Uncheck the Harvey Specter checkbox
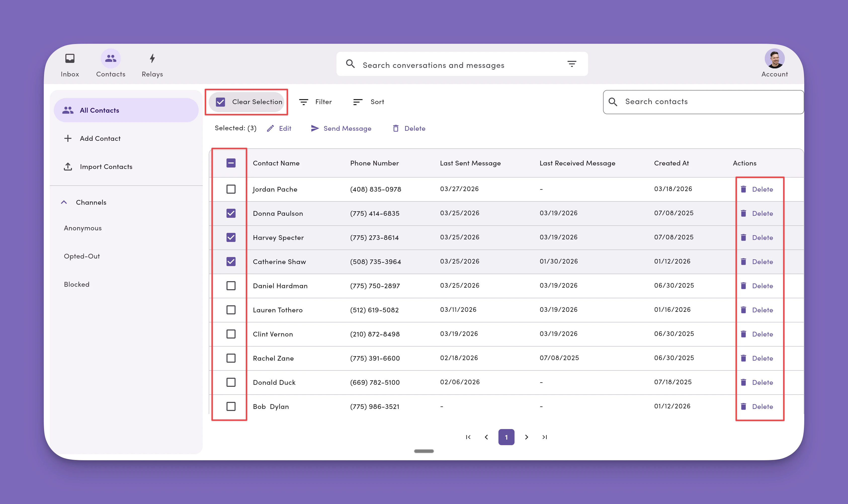 click(231, 237)
